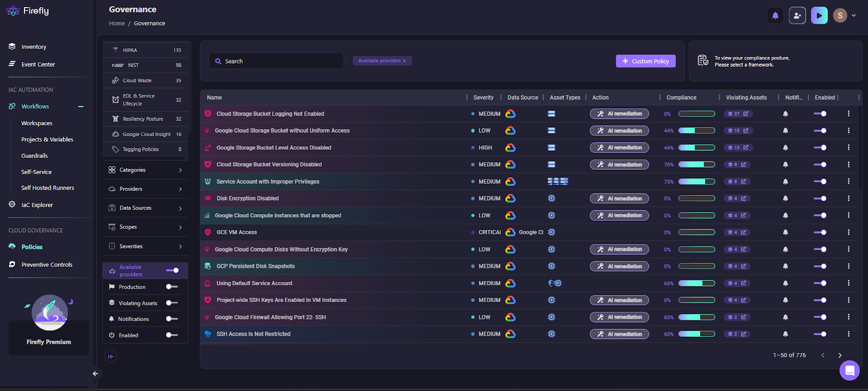
Task: Collapse the left navigation sidebar arrow
Action: (x=95, y=374)
